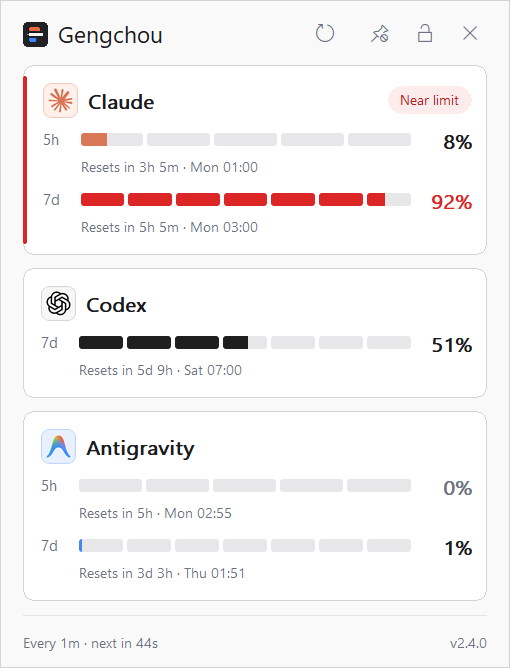Close the Gengchou window
The width and height of the screenshot is (510, 668).
click(x=470, y=33)
